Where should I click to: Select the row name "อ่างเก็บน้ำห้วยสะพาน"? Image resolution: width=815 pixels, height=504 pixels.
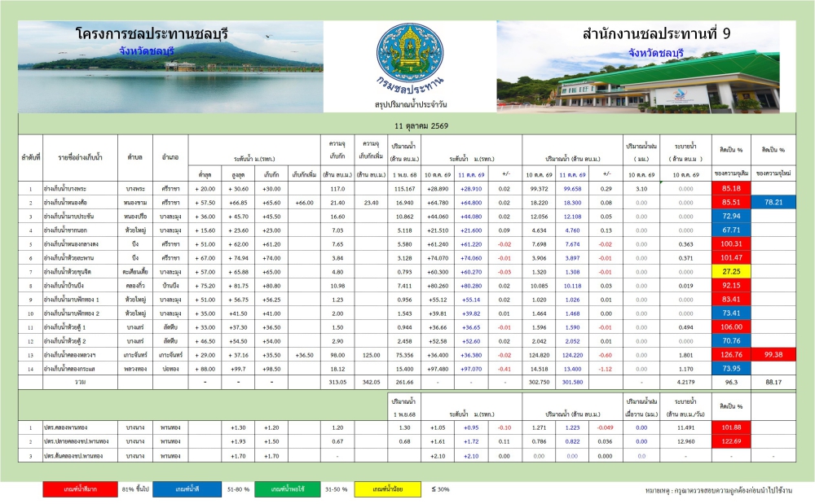pos(68,258)
